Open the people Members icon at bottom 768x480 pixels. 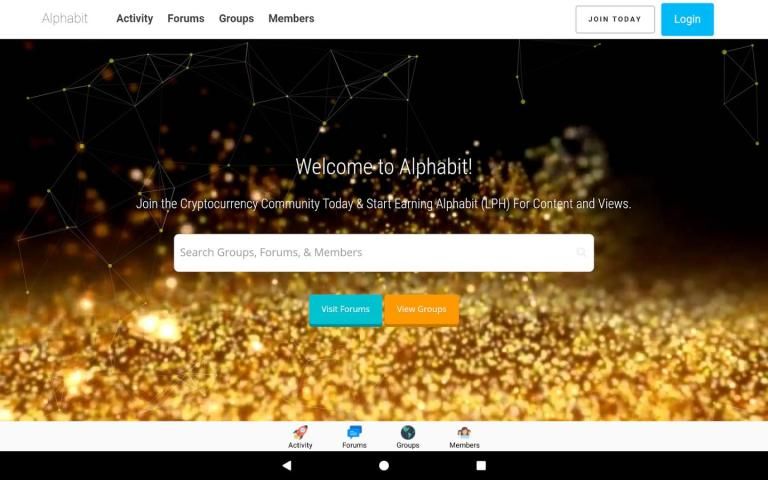(464, 432)
